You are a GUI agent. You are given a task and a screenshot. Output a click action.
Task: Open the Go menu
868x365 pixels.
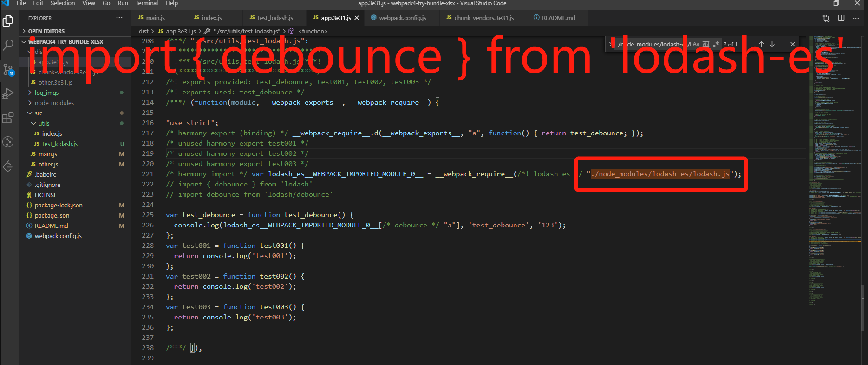(106, 3)
